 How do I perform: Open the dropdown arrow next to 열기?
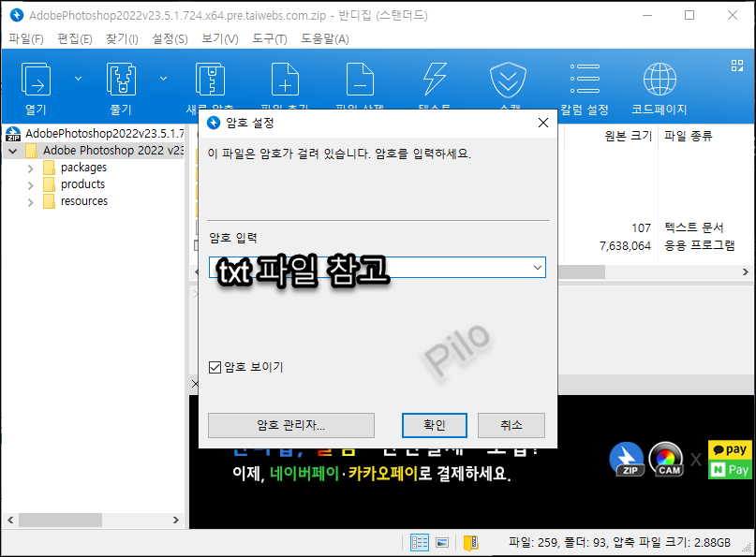pos(78,79)
